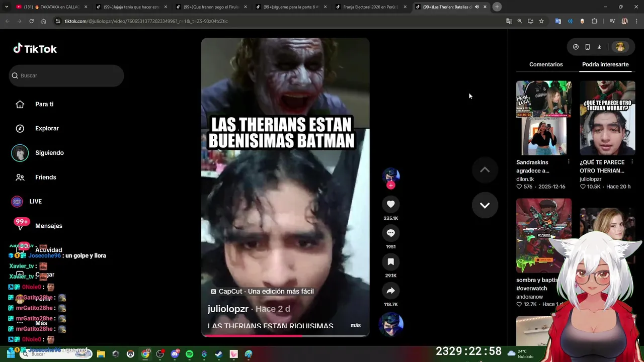644x362 pixels.
Task: Open comments via the speech bubble icon
Action: [x=391, y=233]
